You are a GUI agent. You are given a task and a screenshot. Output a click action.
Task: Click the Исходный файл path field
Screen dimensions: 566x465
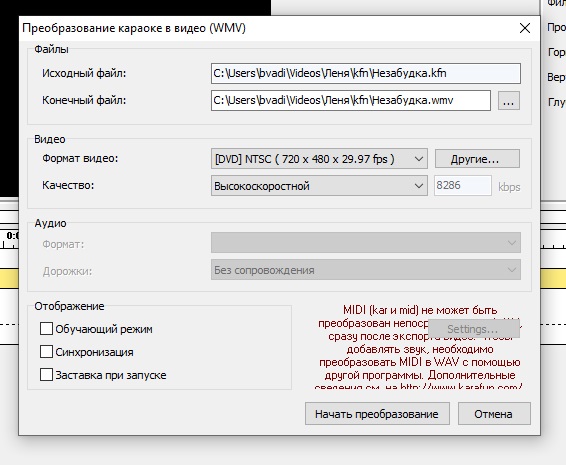(x=366, y=74)
